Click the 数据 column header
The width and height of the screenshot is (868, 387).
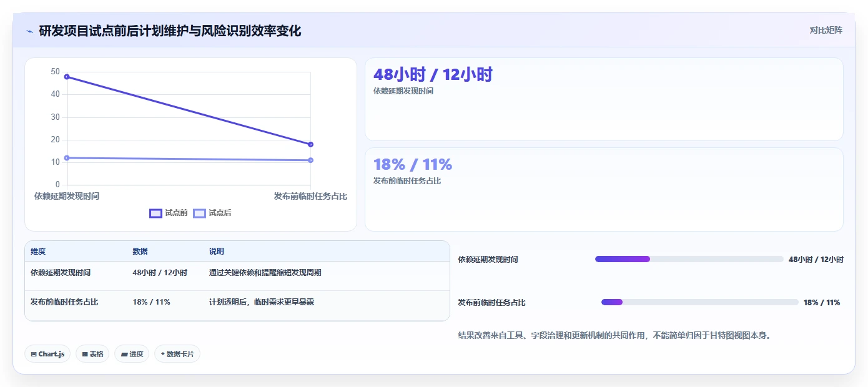(140, 252)
